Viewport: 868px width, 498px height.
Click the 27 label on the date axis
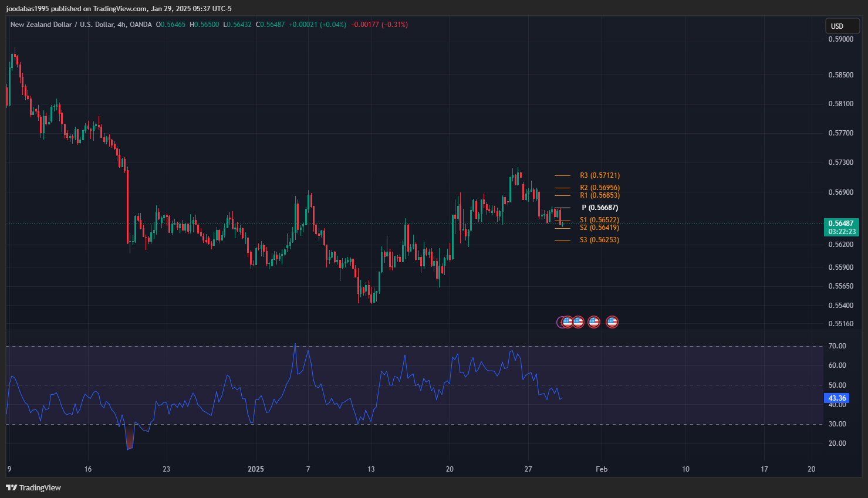click(528, 469)
